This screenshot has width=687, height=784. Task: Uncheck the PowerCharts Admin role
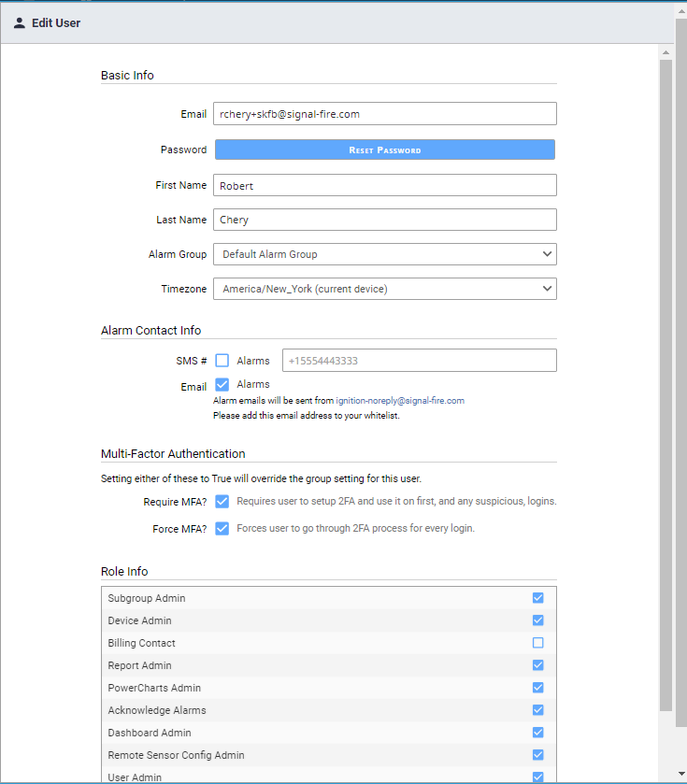coord(538,688)
